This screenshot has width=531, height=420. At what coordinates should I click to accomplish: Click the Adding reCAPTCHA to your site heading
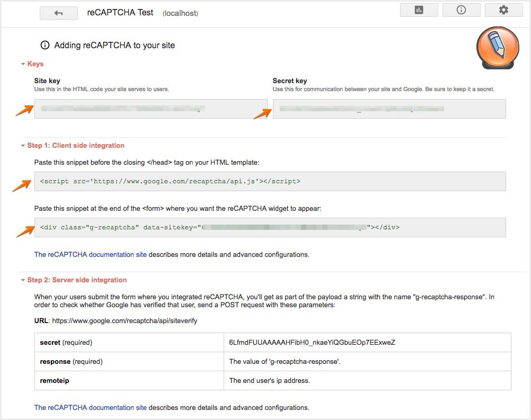(x=114, y=46)
